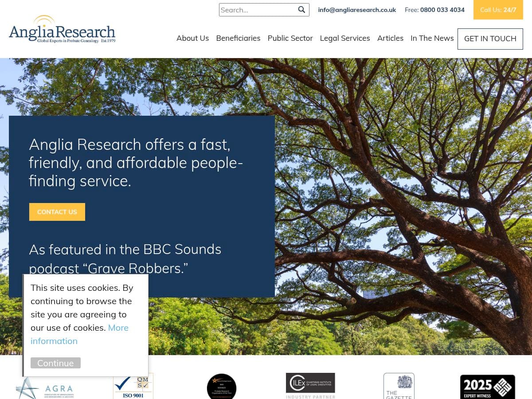The width and height of the screenshot is (532, 399).
Task: Open the Beneficiaries menu
Action: pos(238,38)
